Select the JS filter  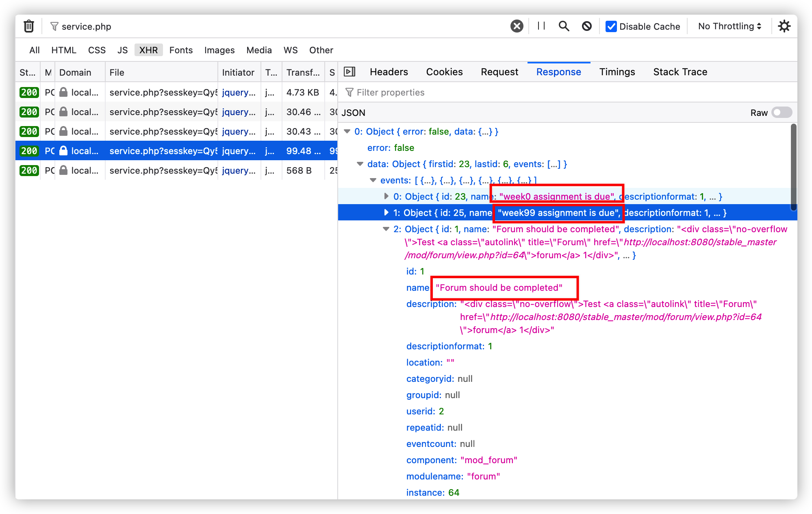[x=122, y=50]
